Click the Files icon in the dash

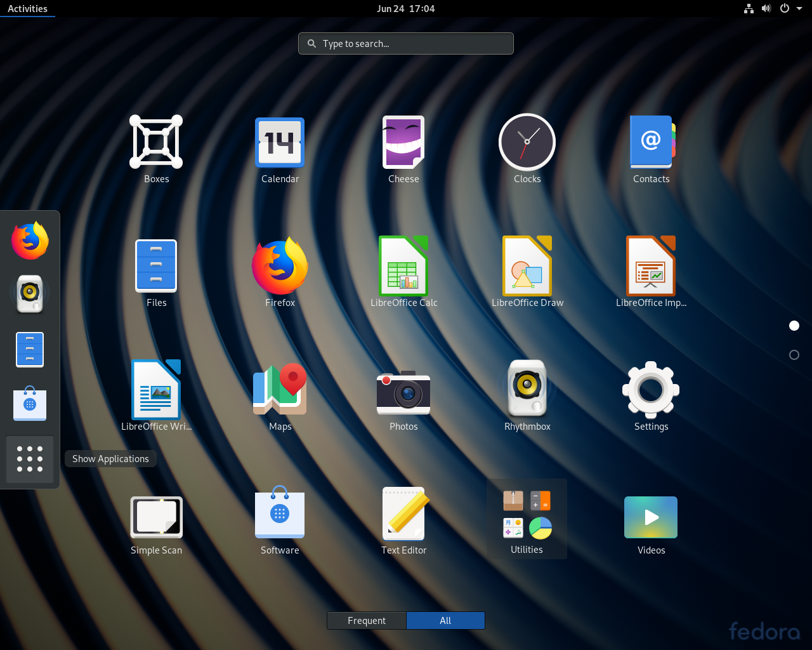coord(30,349)
